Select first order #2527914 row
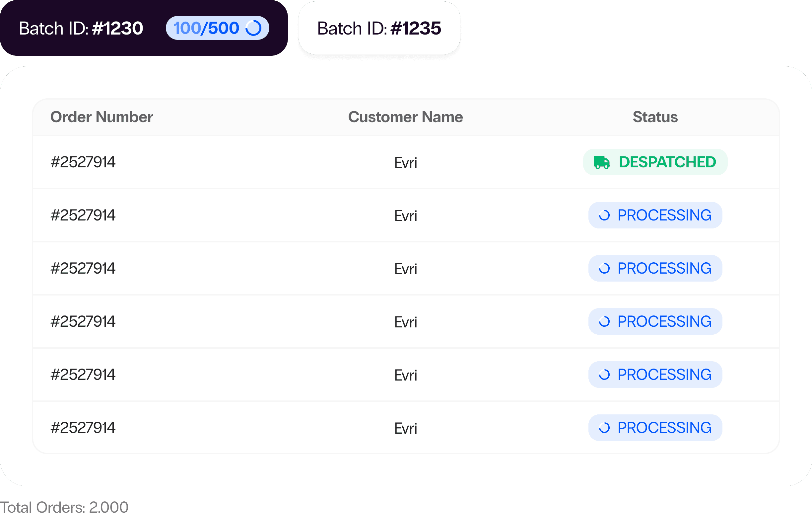The width and height of the screenshot is (812, 518). (406, 162)
